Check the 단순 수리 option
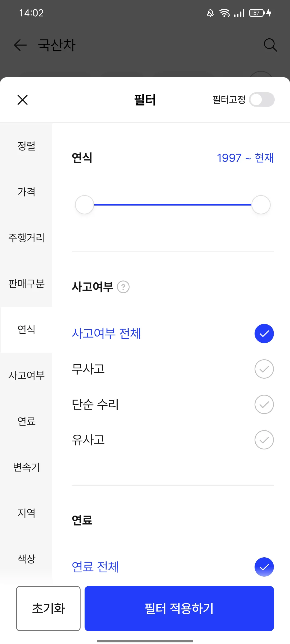Screen dimensions: 290x644 (264, 404)
